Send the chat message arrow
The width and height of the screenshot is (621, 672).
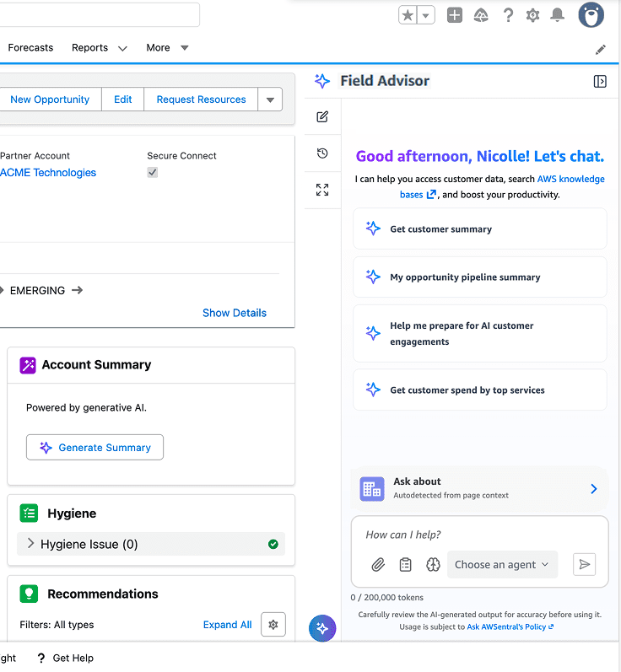[x=584, y=564]
